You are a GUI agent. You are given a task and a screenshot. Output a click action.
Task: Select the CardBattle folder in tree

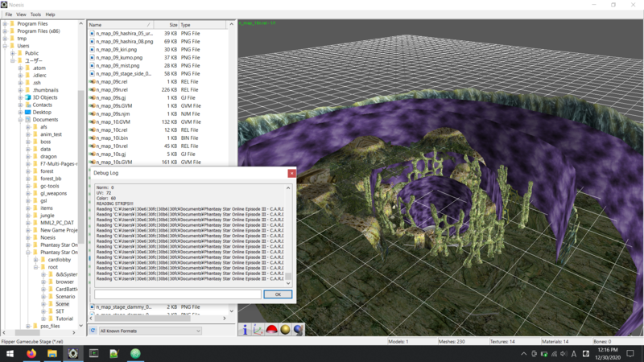tap(67, 290)
